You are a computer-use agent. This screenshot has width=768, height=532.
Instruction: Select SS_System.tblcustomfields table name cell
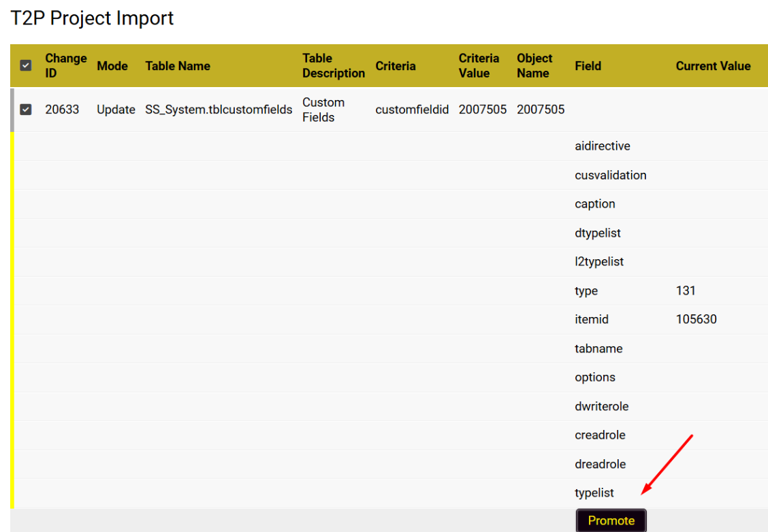point(219,109)
